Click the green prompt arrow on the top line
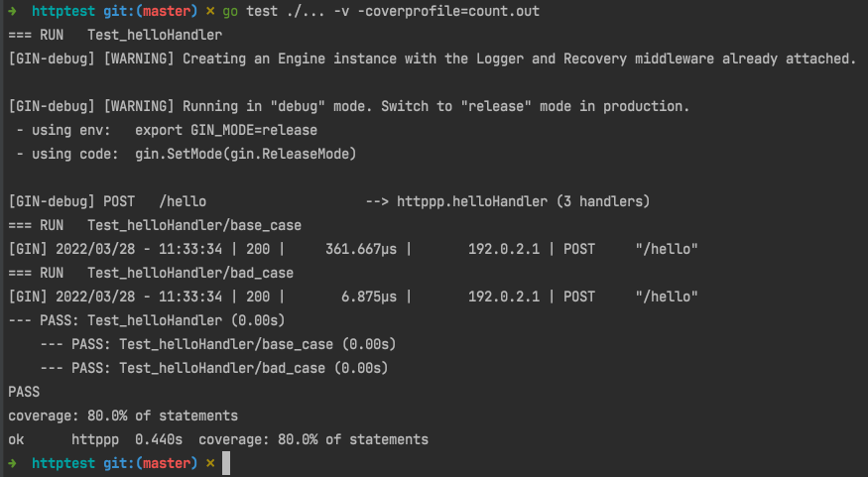The height and width of the screenshot is (477, 868). click(12, 11)
